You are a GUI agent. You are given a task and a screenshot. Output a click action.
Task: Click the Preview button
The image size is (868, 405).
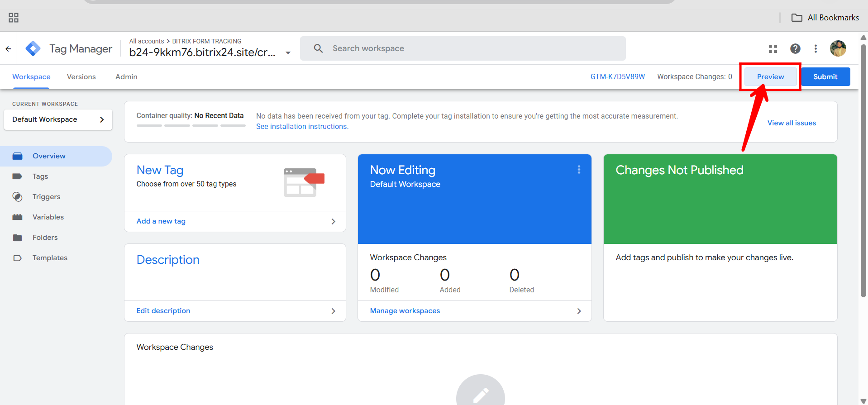click(x=770, y=77)
